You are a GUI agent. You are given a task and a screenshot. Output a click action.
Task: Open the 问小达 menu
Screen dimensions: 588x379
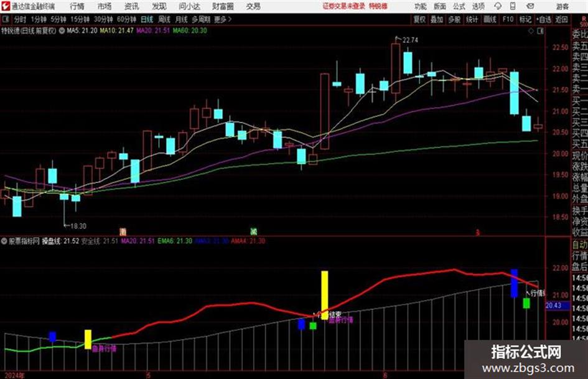coord(189,6)
